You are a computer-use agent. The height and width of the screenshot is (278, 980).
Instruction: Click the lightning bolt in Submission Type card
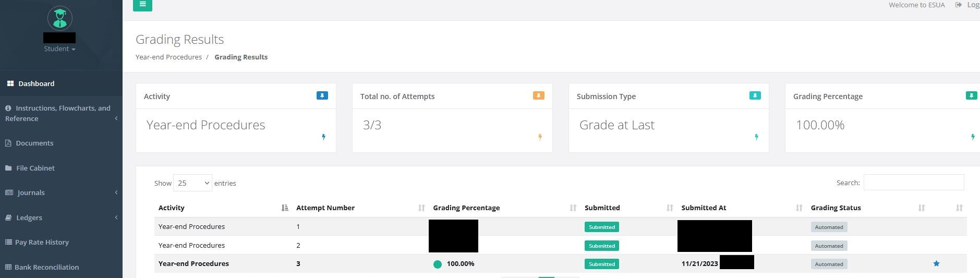pos(756,137)
